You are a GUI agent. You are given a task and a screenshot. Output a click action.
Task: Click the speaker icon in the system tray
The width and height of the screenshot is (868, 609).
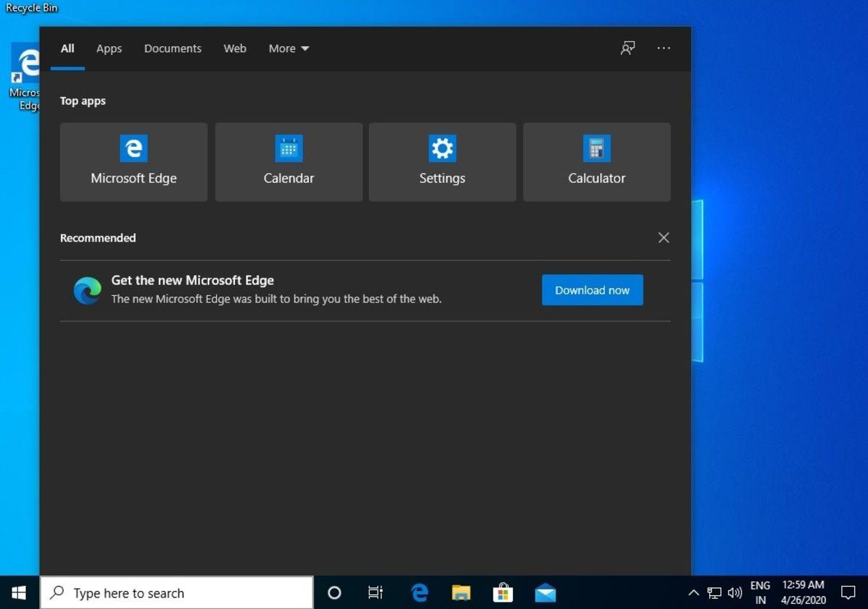pos(735,592)
